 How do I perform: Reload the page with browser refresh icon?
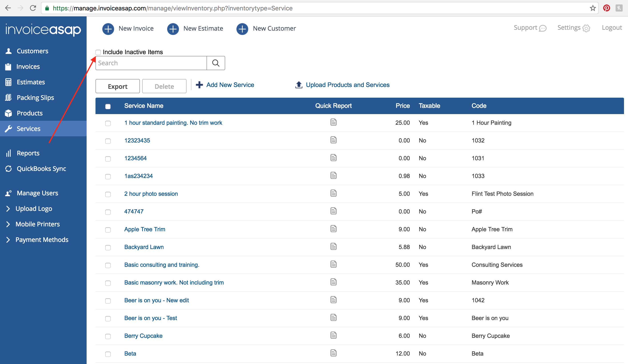(x=33, y=8)
